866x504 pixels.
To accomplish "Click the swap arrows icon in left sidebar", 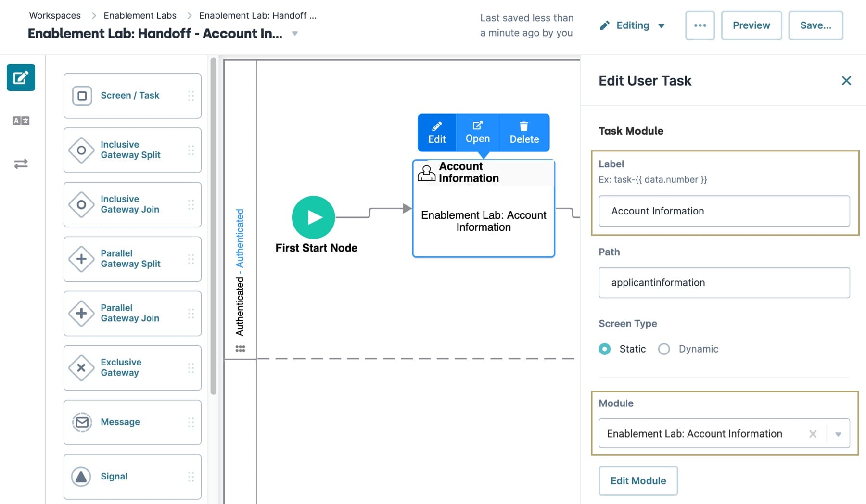I will point(21,164).
